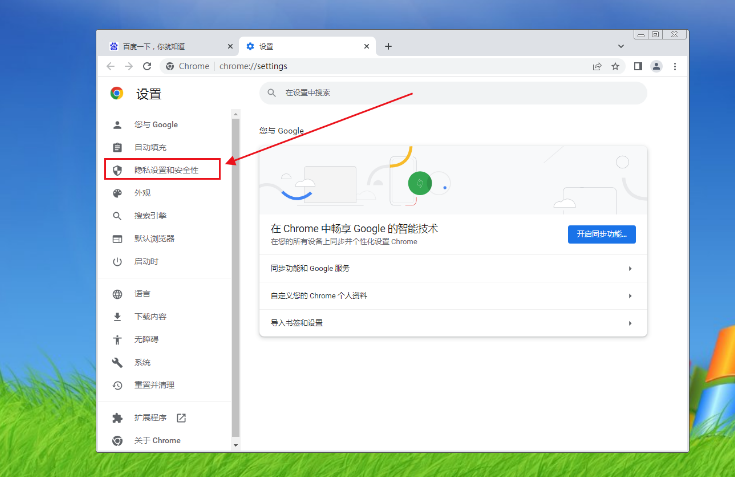Click the restore clock icon for 重置并清理
This screenshot has width=735, height=477.
[117, 385]
